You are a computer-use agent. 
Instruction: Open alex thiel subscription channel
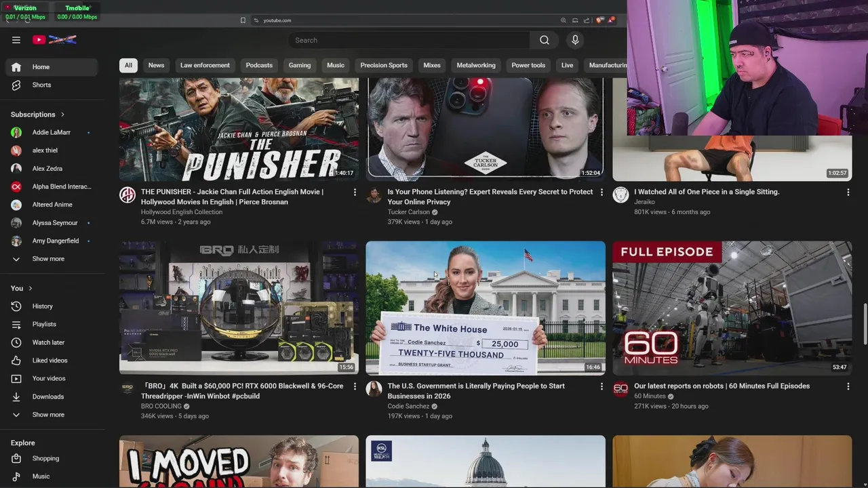[53, 150]
